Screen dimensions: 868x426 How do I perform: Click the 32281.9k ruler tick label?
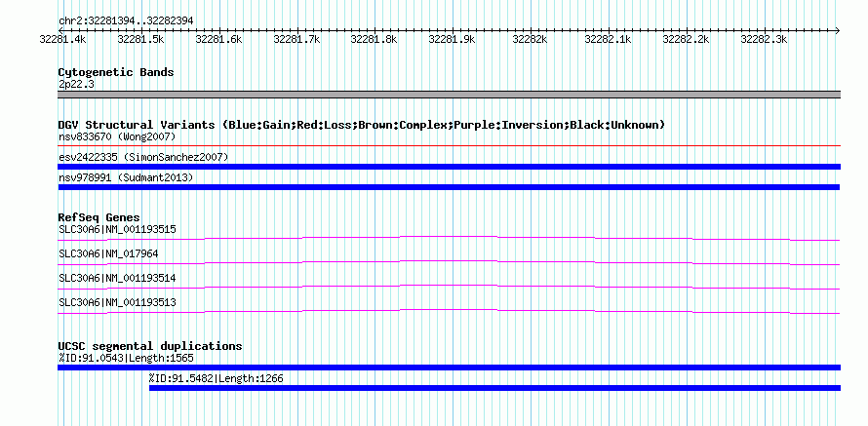(x=453, y=40)
